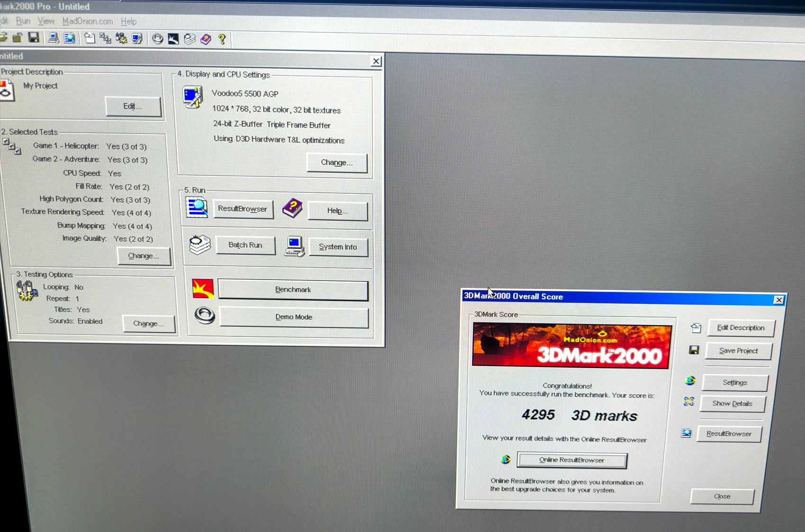Click the 3DMark2000 Overall Score title bar
The image size is (805, 532).
click(624, 298)
